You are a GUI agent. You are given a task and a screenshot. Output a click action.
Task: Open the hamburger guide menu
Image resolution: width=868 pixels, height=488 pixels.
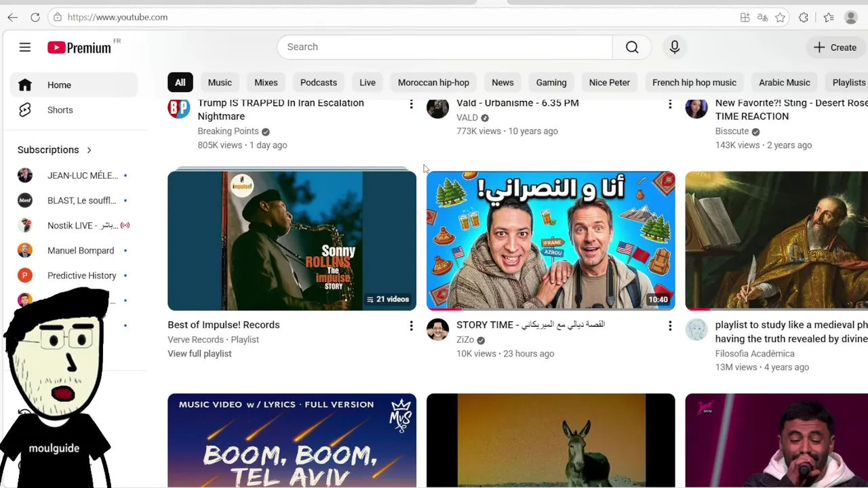pos(25,47)
